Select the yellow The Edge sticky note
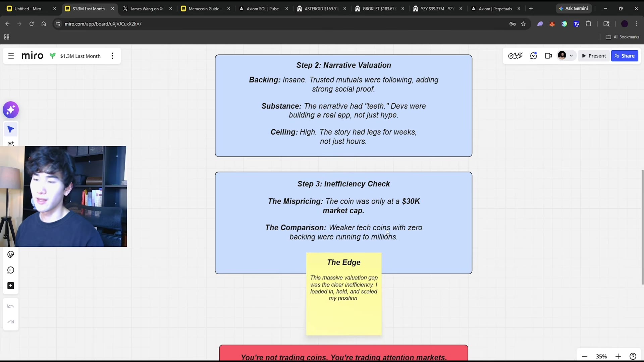This screenshot has width=644, height=362. 344,294
